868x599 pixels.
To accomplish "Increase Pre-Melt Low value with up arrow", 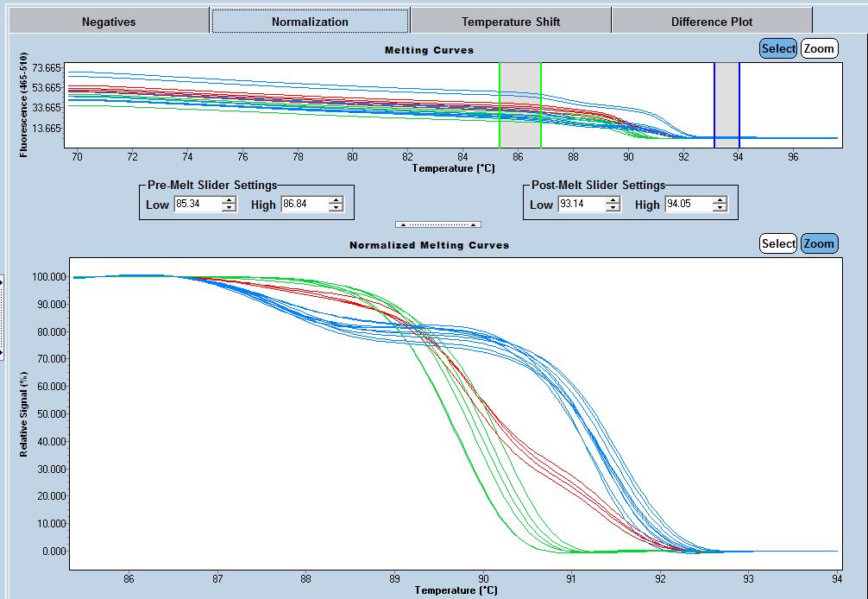I will [x=229, y=200].
